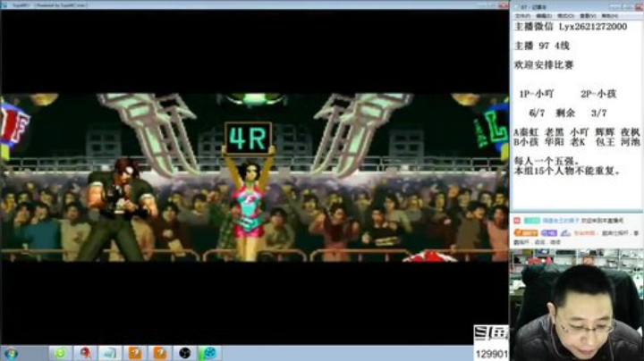Open the 编辑 menu in Notepad
This screenshot has height=361, width=644.
click(544, 16)
